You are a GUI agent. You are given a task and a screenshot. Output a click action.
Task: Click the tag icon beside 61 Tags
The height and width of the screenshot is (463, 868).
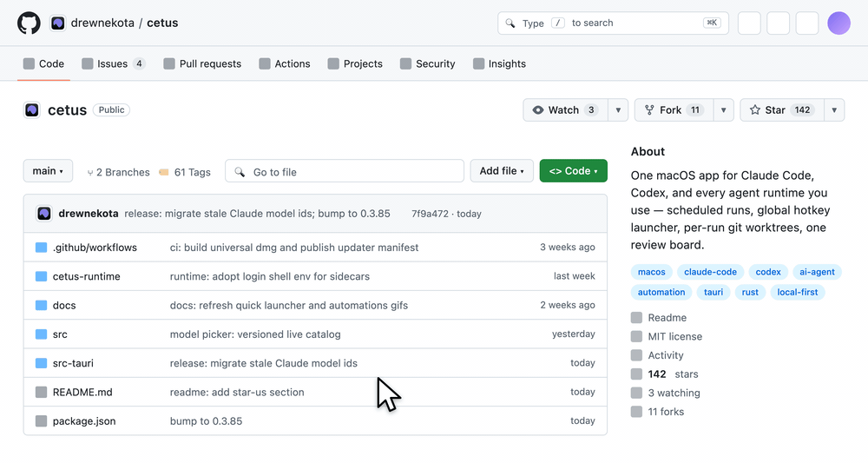164,172
